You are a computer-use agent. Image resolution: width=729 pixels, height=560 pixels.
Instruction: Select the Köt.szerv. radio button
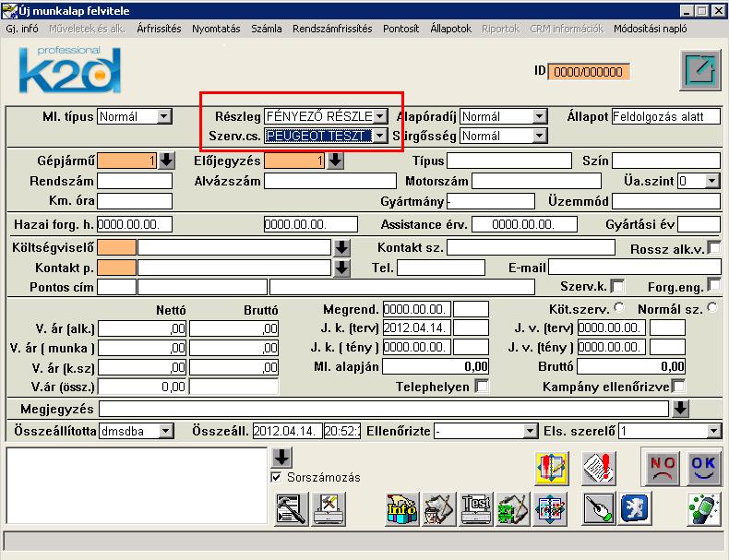(x=619, y=306)
